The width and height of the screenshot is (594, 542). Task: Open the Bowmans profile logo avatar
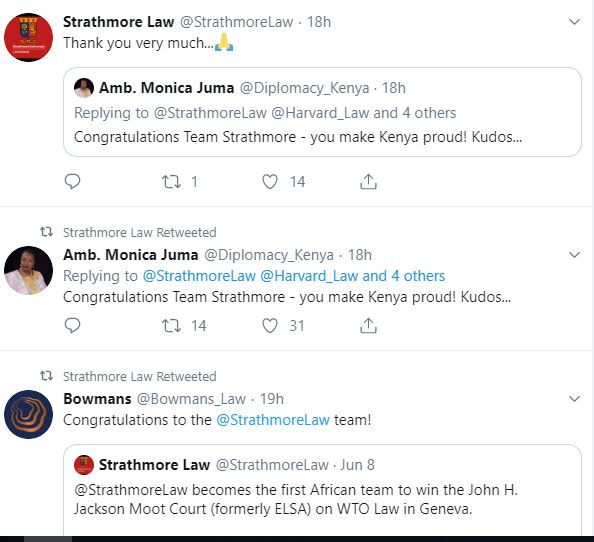pos(28,414)
